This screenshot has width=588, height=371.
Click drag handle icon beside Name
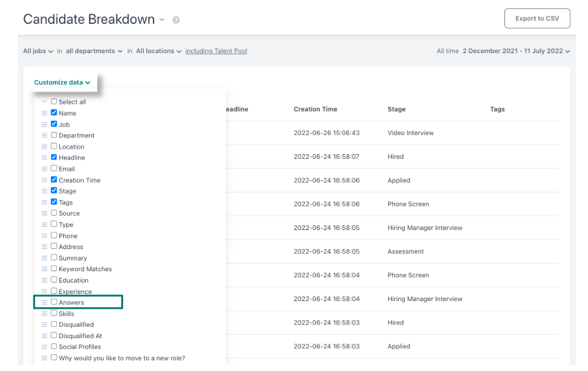44,113
